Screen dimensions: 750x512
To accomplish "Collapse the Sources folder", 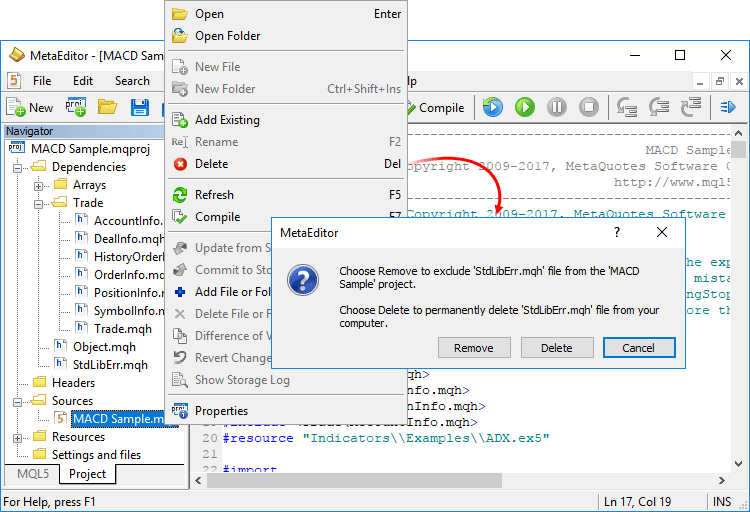I will click(18, 402).
